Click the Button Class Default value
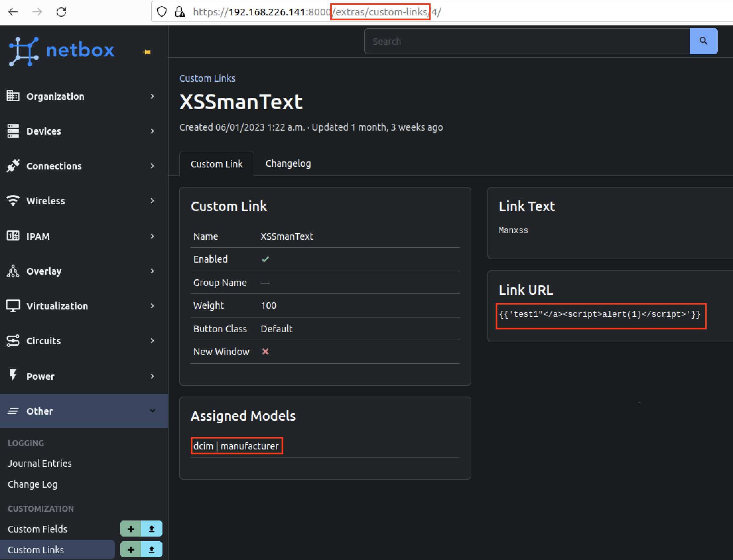 [x=276, y=329]
